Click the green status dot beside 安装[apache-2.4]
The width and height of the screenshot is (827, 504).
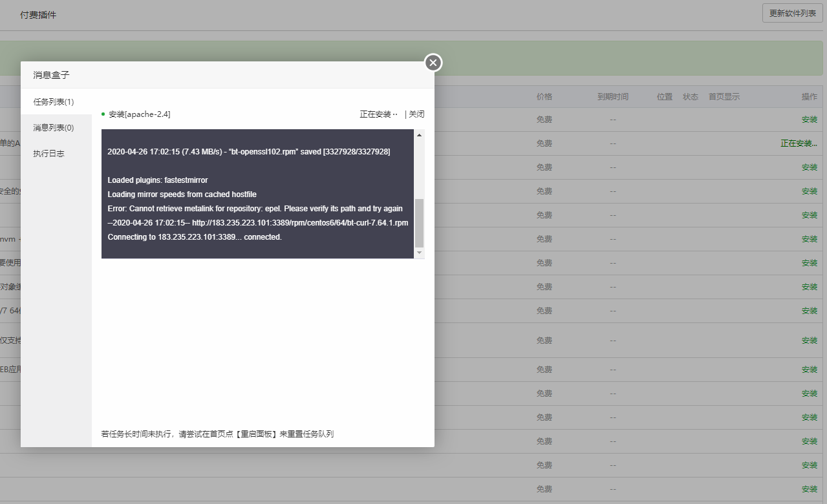tap(103, 114)
